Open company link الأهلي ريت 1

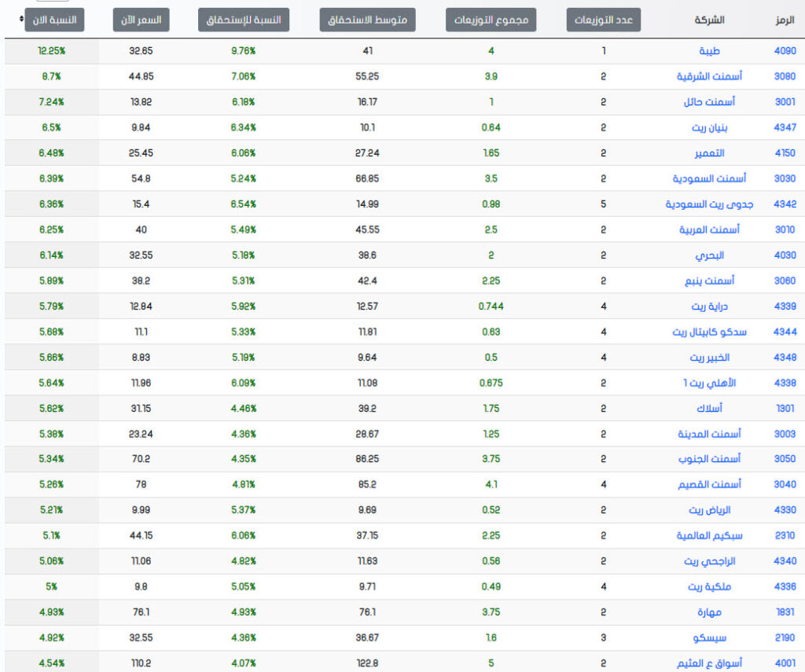(710, 383)
